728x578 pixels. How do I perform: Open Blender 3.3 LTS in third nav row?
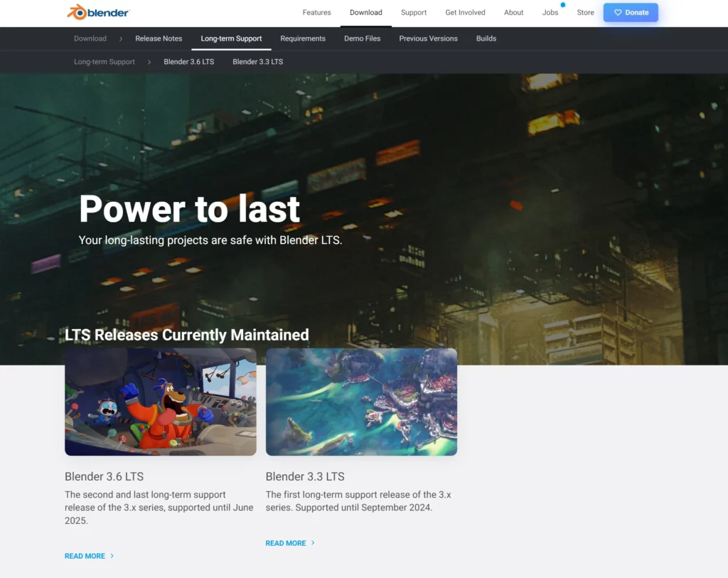click(257, 62)
